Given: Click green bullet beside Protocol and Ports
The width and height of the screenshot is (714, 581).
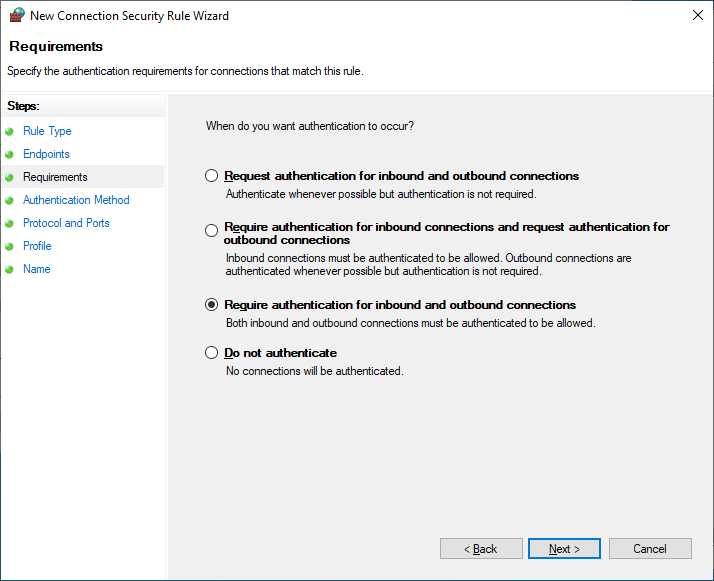Looking at the screenshot, I should click(9, 224).
